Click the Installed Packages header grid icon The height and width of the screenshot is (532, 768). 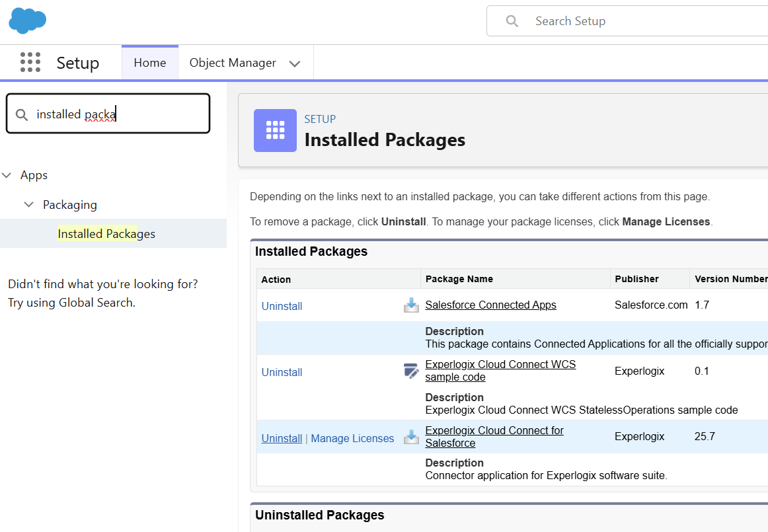coord(275,130)
